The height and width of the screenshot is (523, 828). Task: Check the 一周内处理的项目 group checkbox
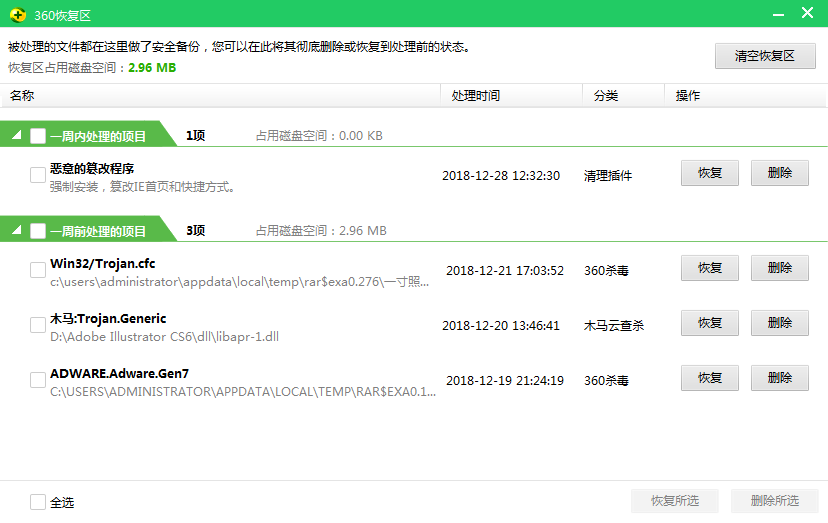[x=37, y=136]
